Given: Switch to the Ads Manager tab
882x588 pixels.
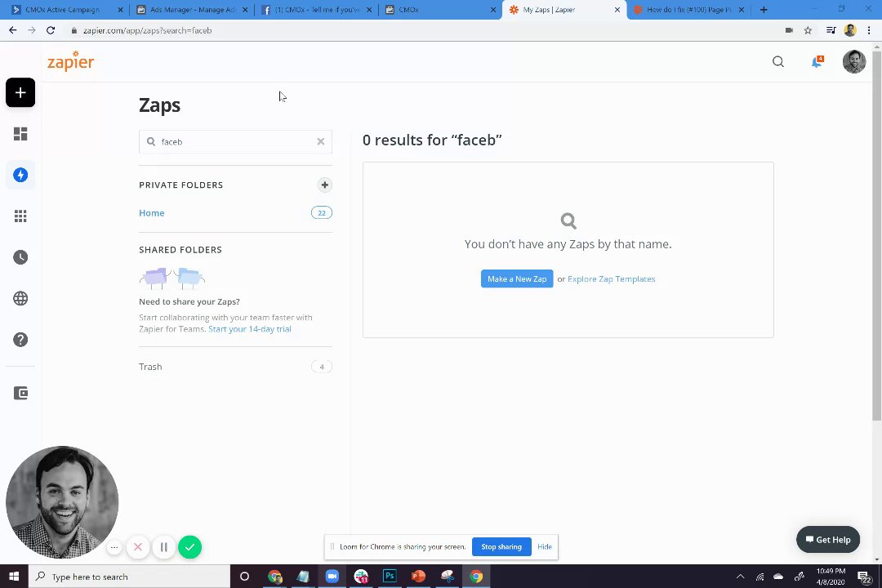Looking at the screenshot, I should coord(192,10).
